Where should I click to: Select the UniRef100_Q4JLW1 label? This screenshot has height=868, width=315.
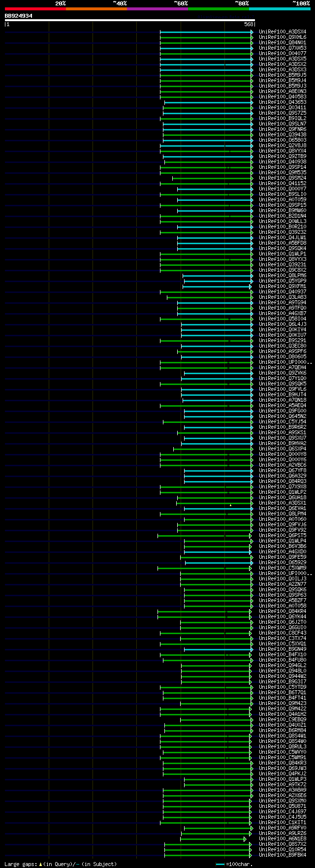(283, 238)
